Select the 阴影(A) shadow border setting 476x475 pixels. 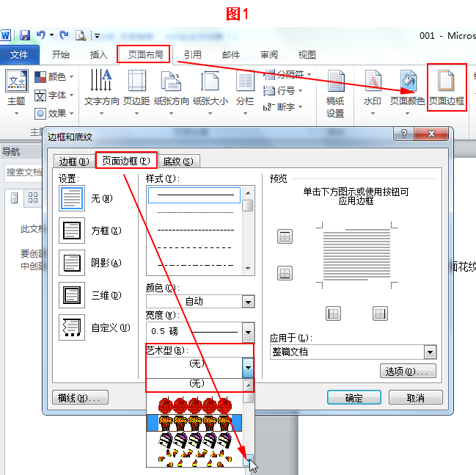[x=72, y=263]
